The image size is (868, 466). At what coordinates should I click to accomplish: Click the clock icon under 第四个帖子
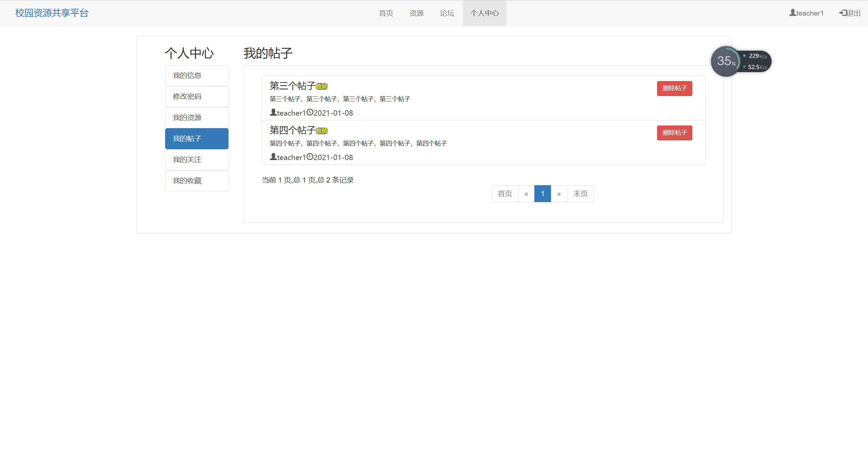[310, 156]
